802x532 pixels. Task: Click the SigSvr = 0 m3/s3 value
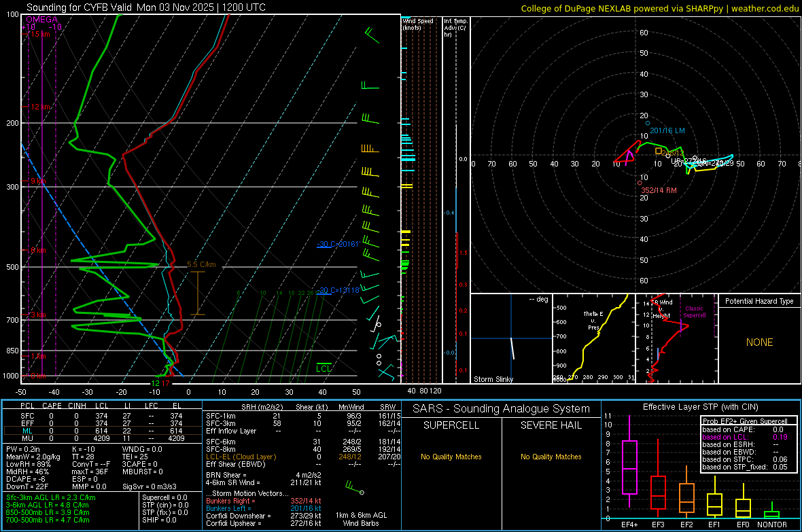click(150, 486)
